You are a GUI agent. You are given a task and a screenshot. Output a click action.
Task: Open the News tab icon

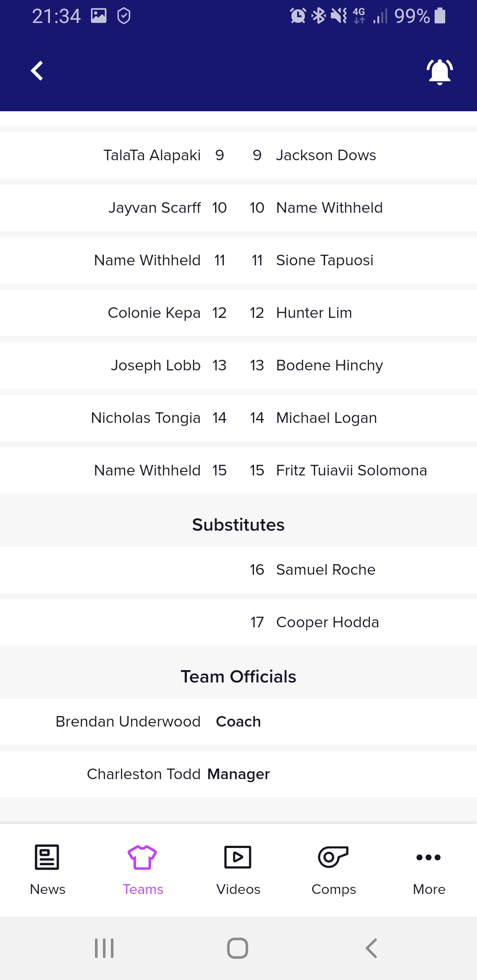[47, 857]
